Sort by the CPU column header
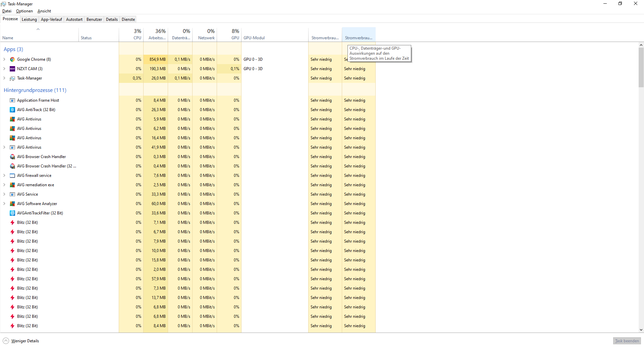Image resolution: width=644 pixels, height=349 pixels. click(131, 35)
